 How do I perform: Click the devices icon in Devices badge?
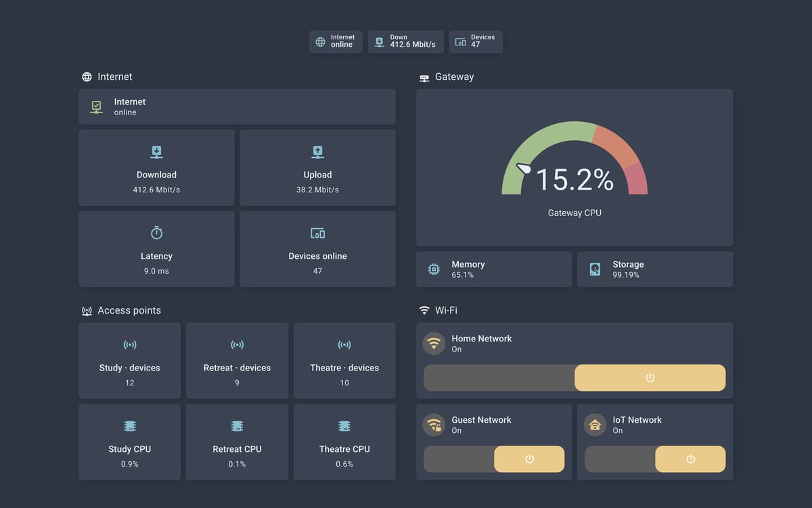[x=461, y=42]
